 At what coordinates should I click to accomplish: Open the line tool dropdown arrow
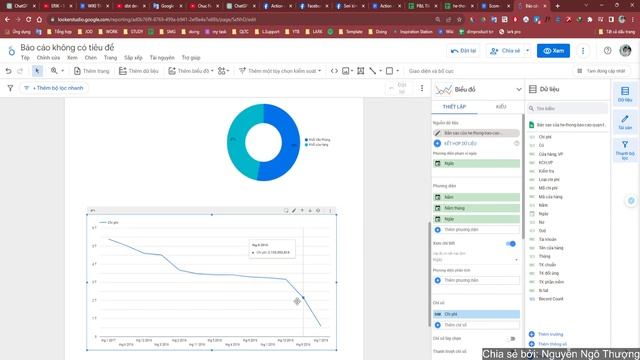click(x=380, y=71)
